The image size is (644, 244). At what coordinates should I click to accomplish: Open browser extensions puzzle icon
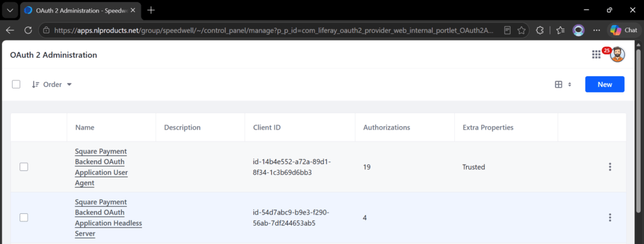(x=540, y=30)
